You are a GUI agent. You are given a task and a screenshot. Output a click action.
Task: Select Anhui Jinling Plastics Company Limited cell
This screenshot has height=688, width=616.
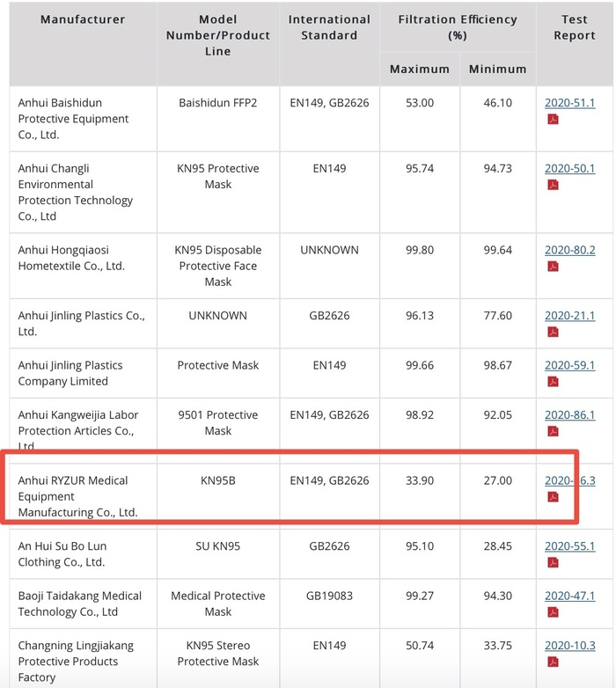(x=83, y=373)
